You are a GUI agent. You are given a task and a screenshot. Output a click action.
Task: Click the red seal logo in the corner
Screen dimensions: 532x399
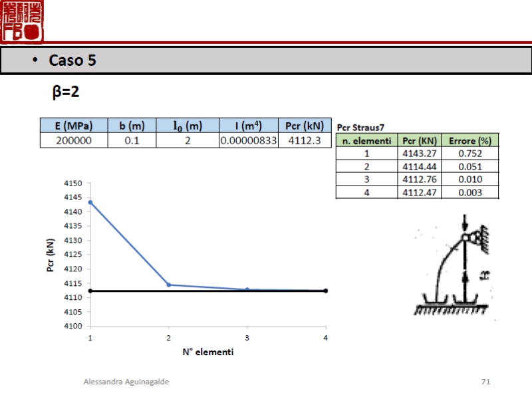pyautogui.click(x=22, y=21)
